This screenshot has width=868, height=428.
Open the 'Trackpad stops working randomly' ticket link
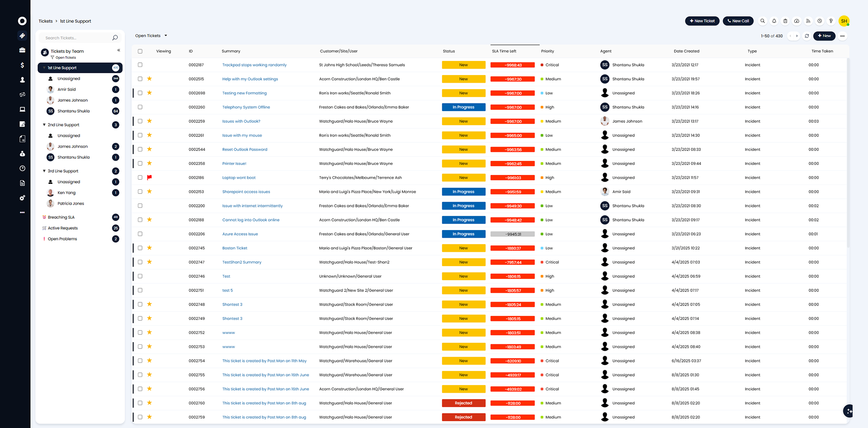tap(254, 65)
